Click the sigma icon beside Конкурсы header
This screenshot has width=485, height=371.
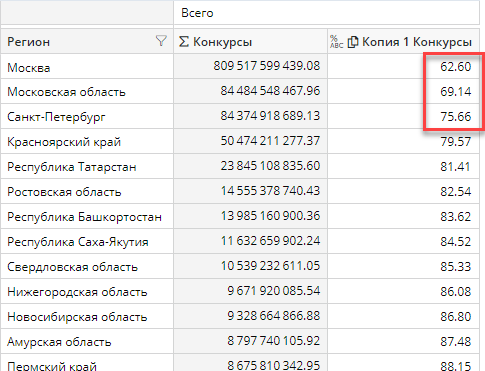pos(183,42)
